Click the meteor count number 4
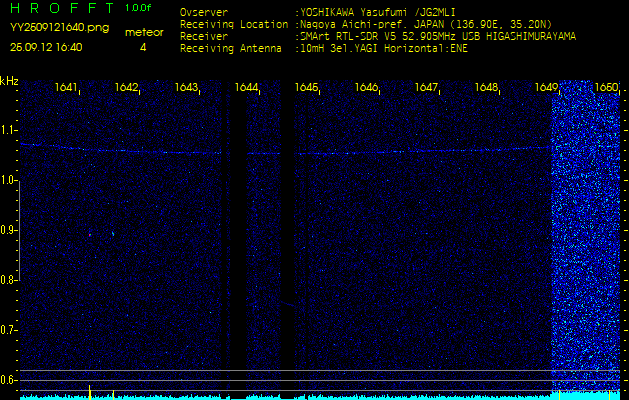 coord(143,47)
